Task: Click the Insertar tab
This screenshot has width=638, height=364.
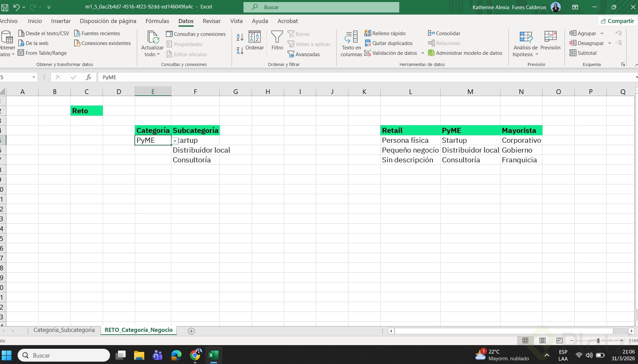Action: (61, 21)
